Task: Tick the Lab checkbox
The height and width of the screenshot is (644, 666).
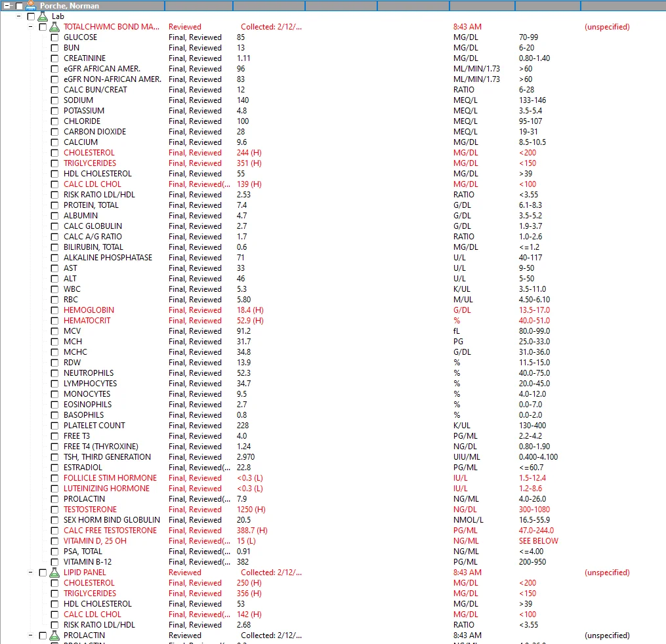Action: pyautogui.click(x=31, y=16)
